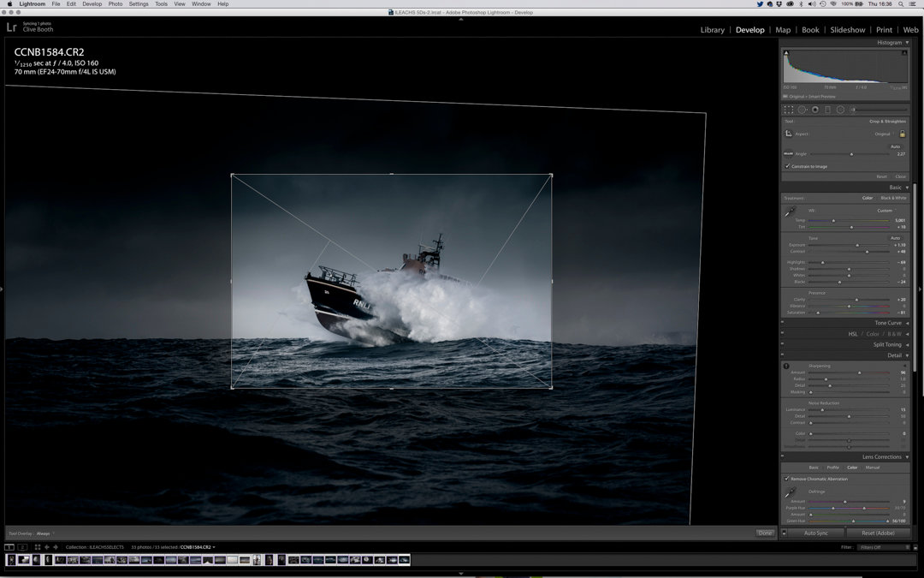
Task: Collapse the Basic panel
Action: (x=907, y=188)
